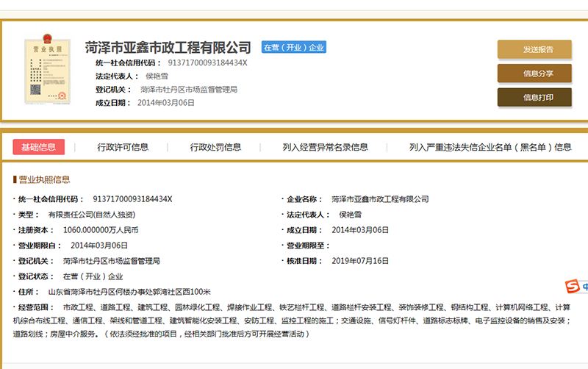Screen dimensions: 588x369
Task: Click the 在营（开业）企业 status badge
Action: coord(294,48)
